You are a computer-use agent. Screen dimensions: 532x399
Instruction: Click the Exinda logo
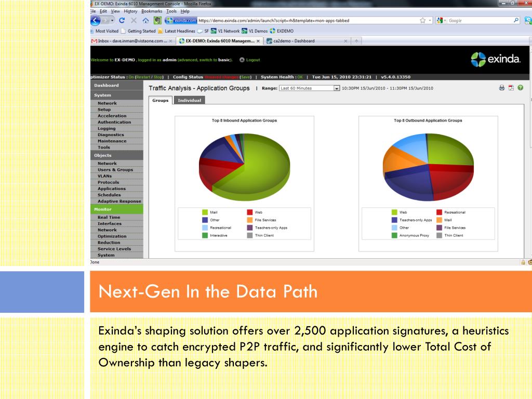point(495,59)
